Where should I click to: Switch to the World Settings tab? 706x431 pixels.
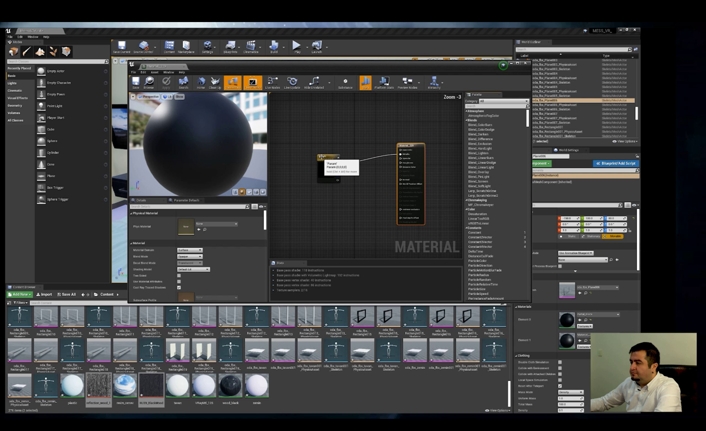point(566,150)
